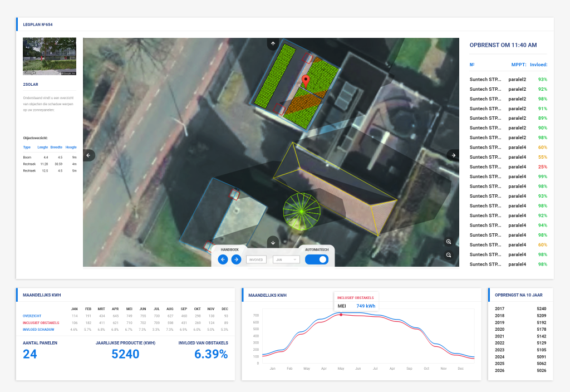Pan the map right with arrow
Screen dimensions: 570x392
click(453, 155)
